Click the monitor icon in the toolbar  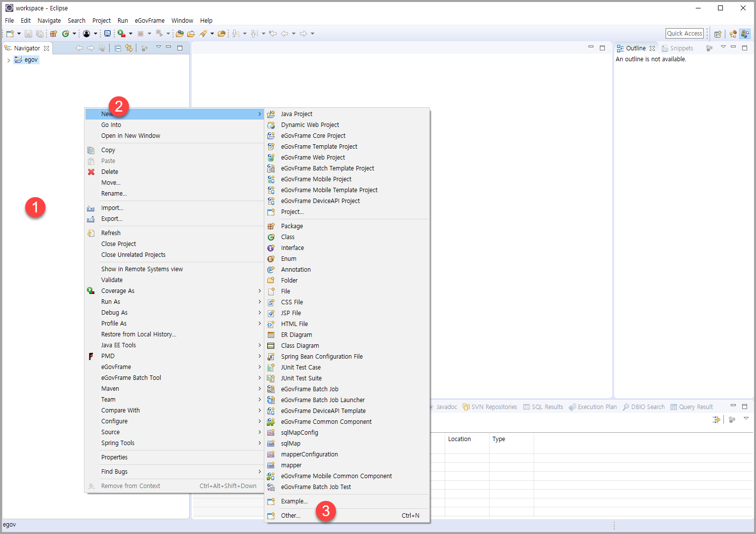107,34
